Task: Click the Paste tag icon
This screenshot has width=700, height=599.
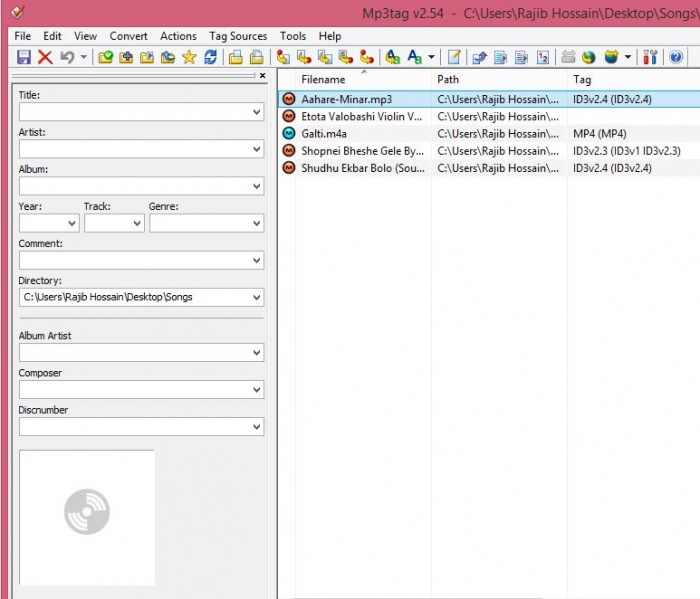Action: click(x=257, y=57)
